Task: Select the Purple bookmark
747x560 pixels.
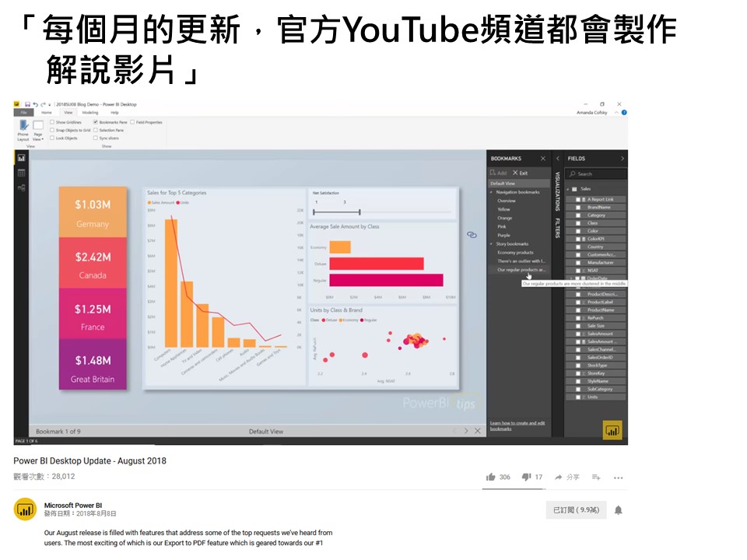Action: pos(503,235)
